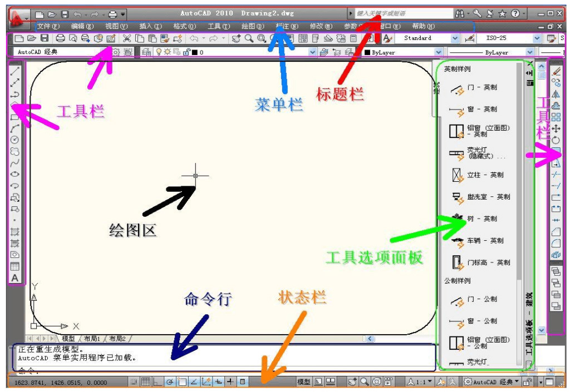Toggle Object snap in the status bar

182,382
